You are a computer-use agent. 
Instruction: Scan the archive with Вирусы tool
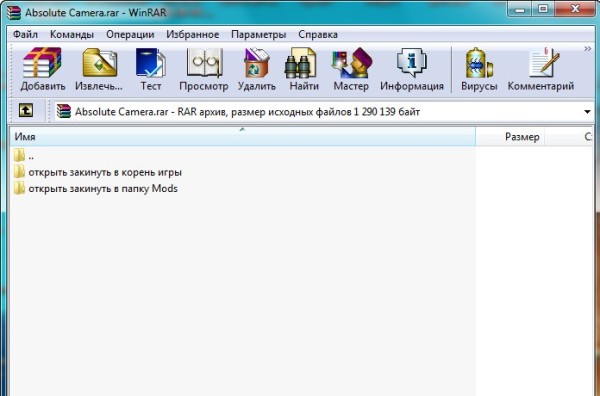click(479, 69)
